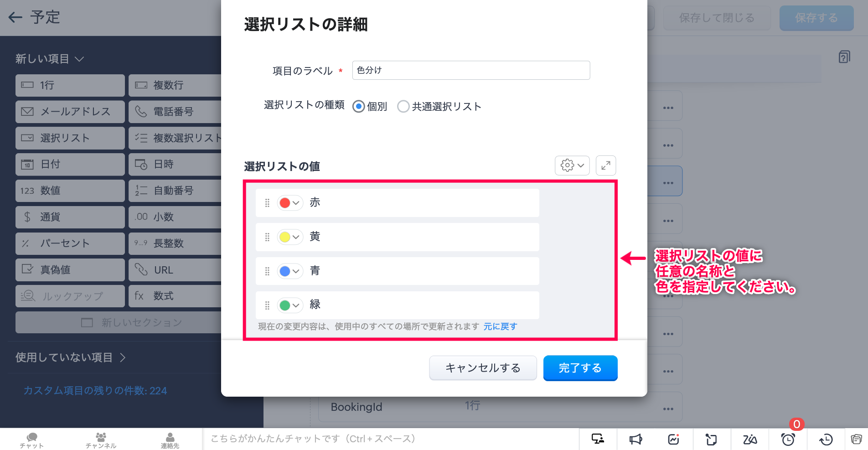Open the gear settings dropdown for list values
The image size is (868, 450).
(572, 166)
